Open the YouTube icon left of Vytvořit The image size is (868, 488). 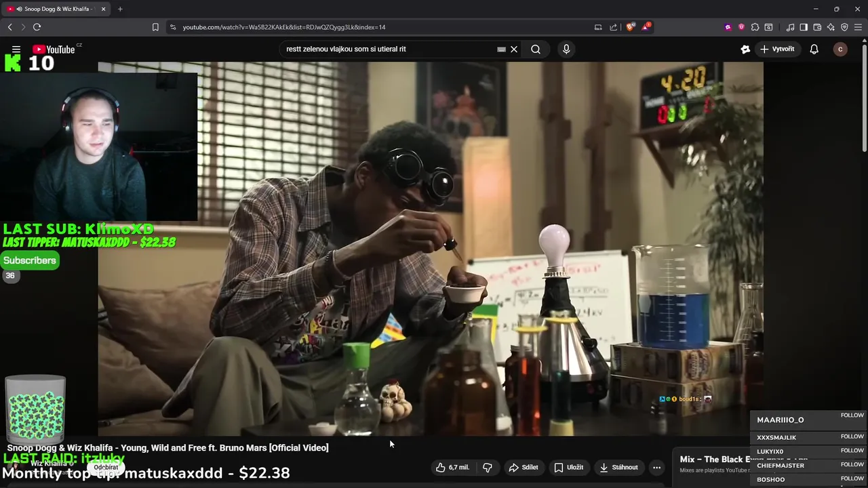pyautogui.click(x=745, y=49)
